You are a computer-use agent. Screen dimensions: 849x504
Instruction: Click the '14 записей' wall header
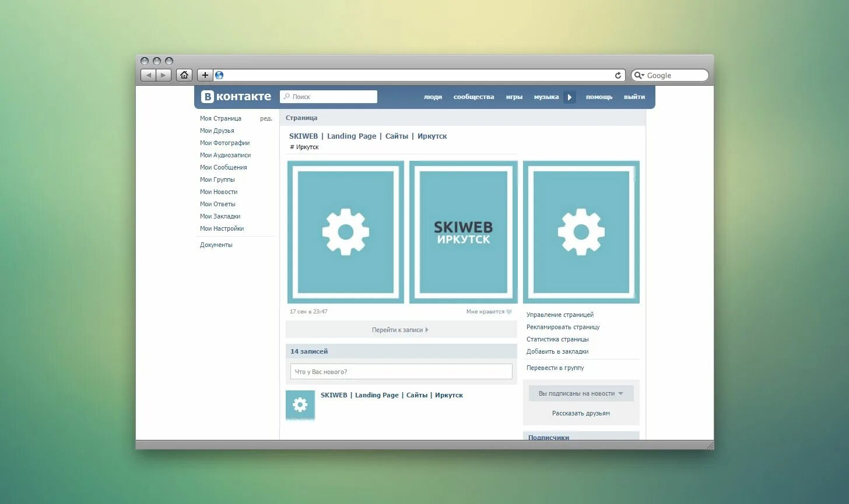(309, 351)
